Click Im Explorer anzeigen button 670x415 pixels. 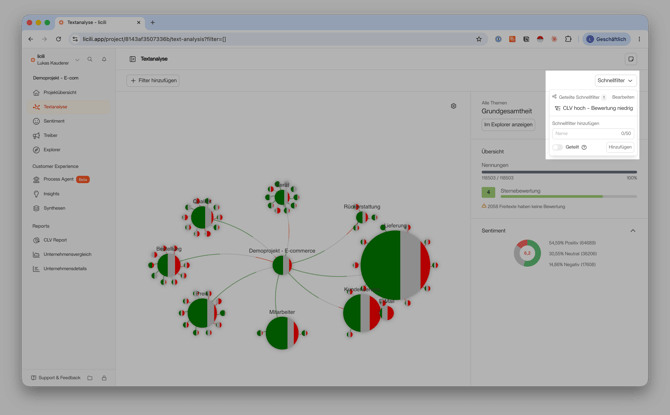coord(508,124)
